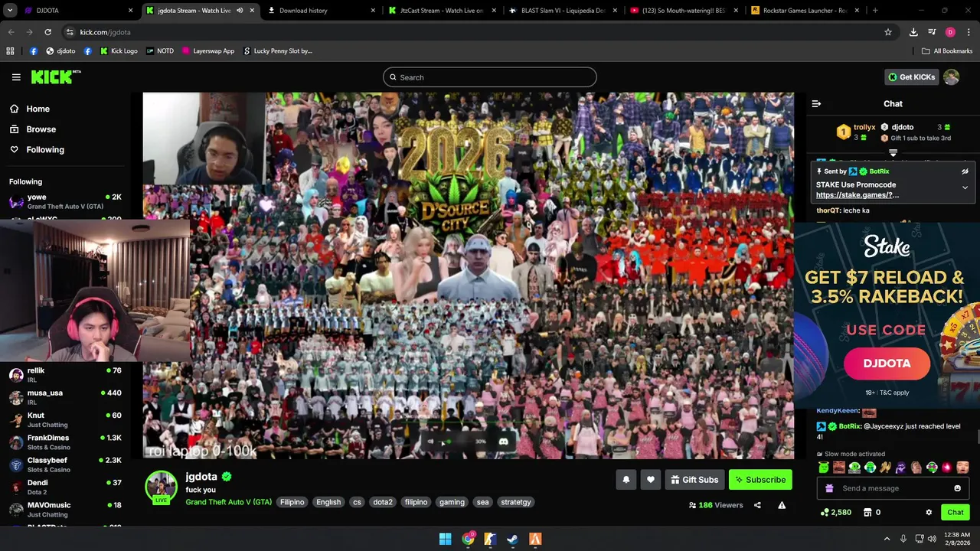
Task: Select the gaming tag
Action: (x=452, y=502)
